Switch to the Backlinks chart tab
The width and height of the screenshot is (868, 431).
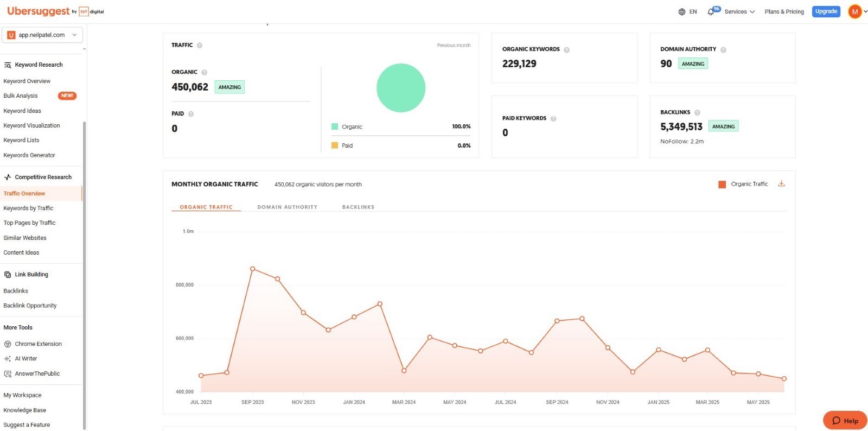(x=358, y=207)
